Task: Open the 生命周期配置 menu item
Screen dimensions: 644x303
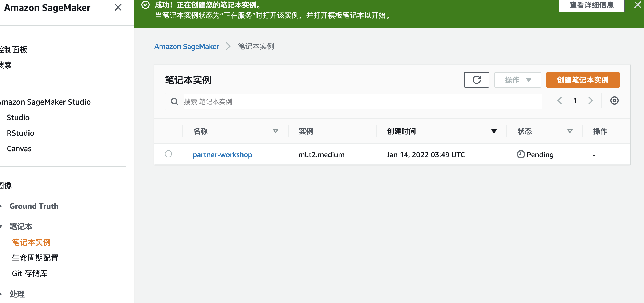Action: [x=35, y=258]
